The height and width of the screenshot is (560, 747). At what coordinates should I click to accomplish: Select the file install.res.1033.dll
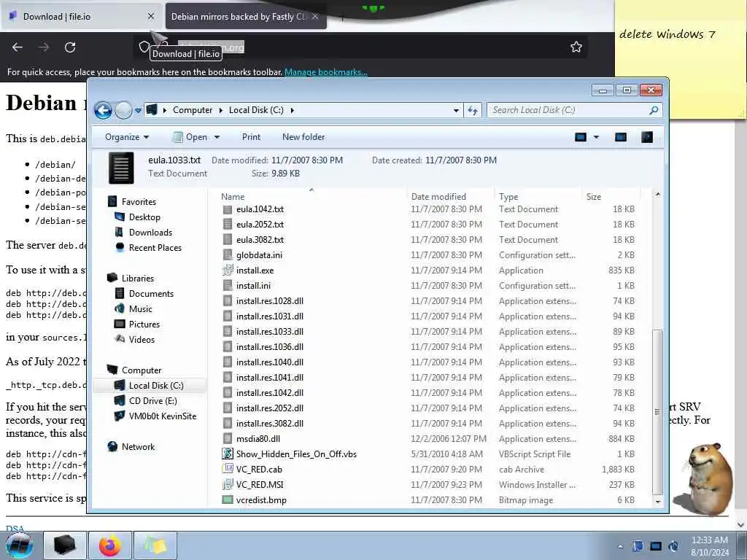point(270,332)
